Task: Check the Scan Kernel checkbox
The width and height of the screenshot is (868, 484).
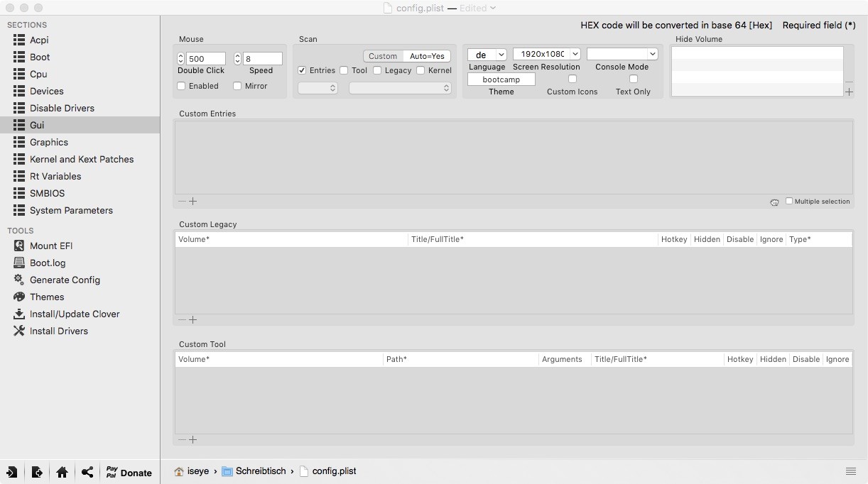Action: click(x=421, y=70)
